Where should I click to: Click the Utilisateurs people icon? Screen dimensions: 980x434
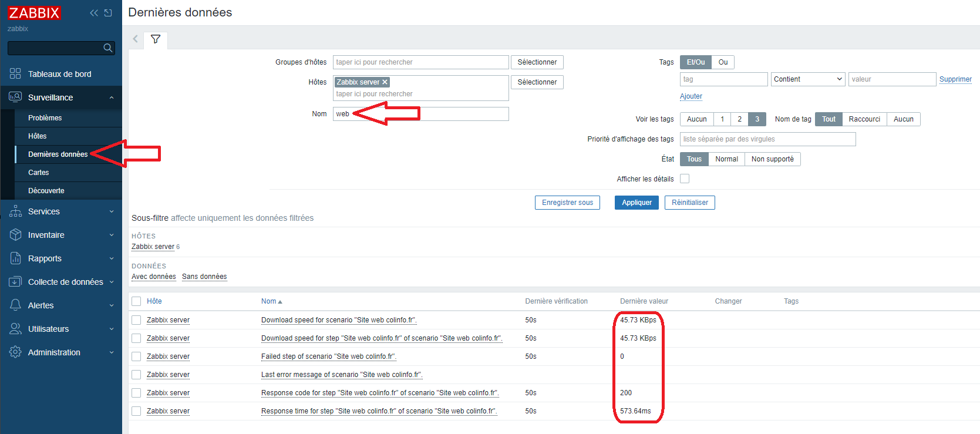point(15,329)
